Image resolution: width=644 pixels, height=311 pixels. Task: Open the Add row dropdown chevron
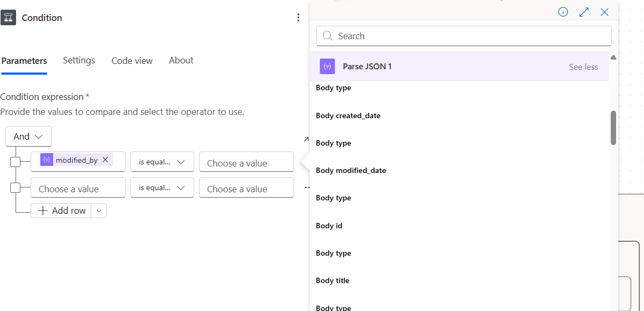tap(99, 210)
